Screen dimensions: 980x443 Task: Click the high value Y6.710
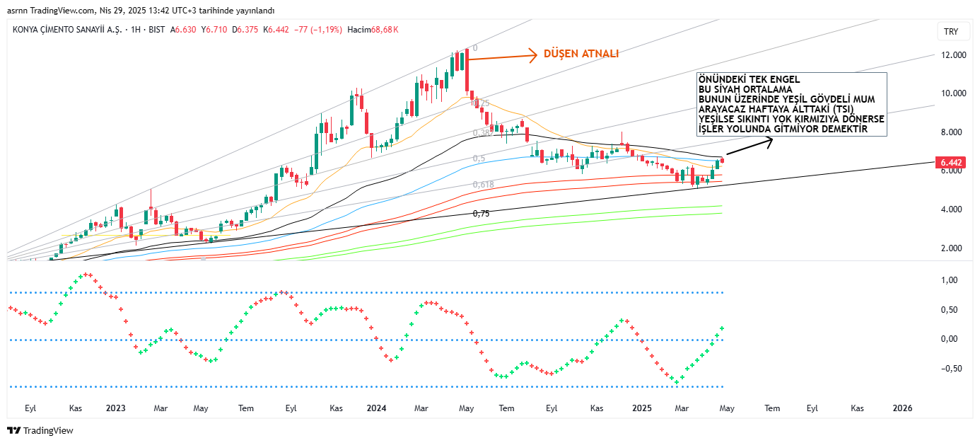[214, 30]
